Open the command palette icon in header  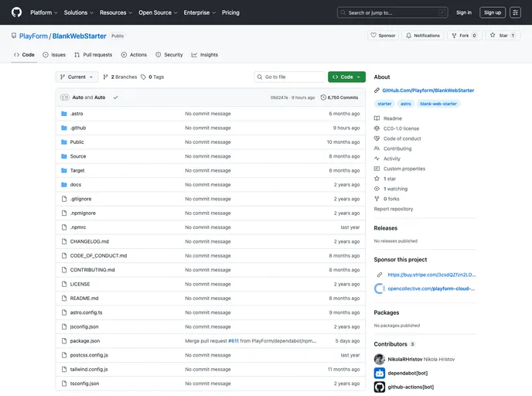(x=515, y=12)
